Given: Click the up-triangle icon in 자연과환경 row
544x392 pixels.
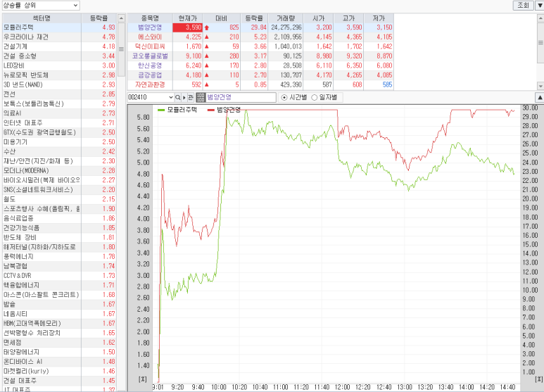Looking at the screenshot, I should [x=207, y=84].
